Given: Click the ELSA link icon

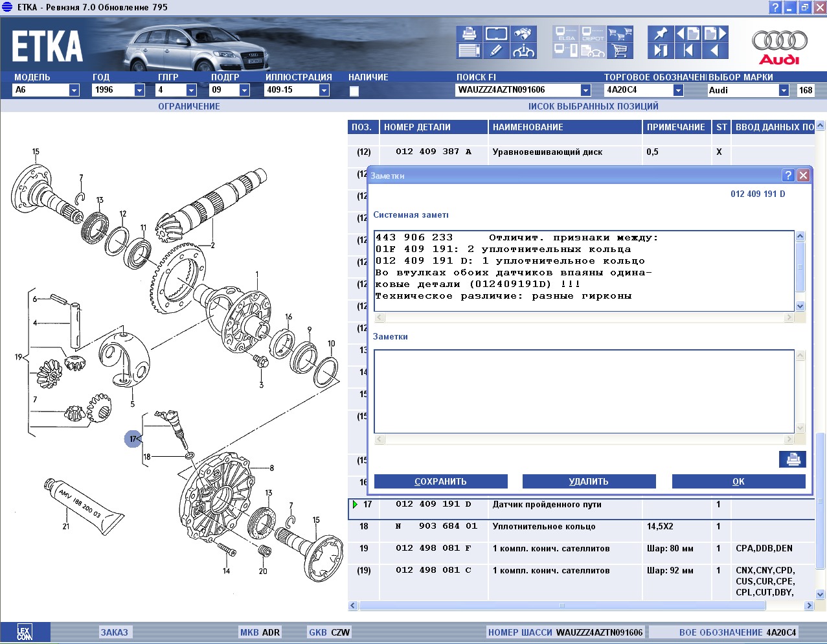Looking at the screenshot, I should [x=566, y=34].
